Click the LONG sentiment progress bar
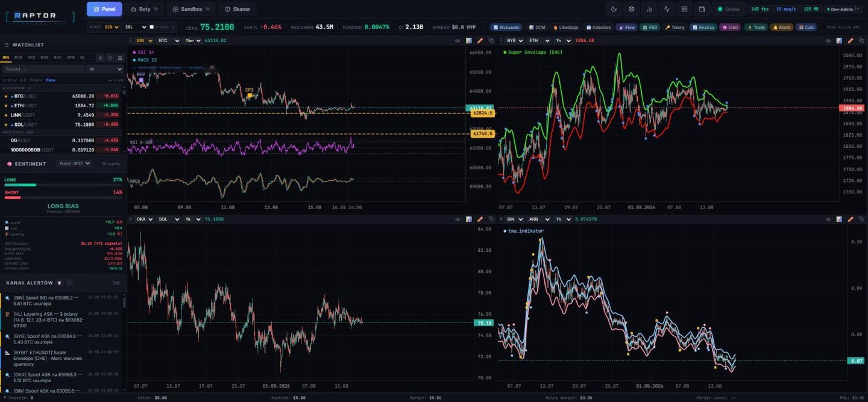Viewport: 868px width, 402px height. click(63, 185)
